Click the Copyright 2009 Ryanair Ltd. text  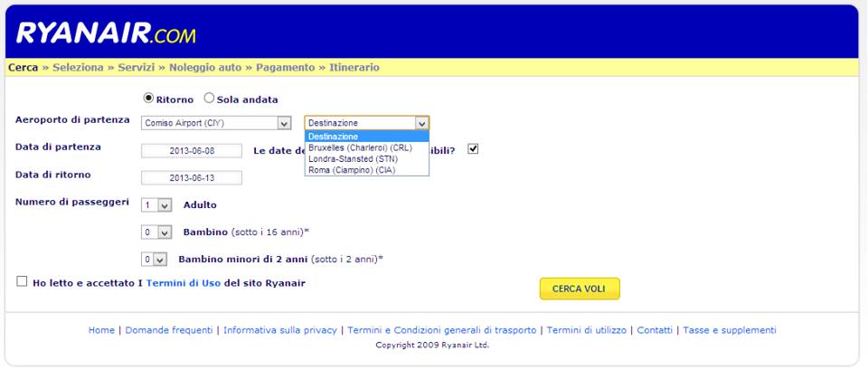pyautogui.click(x=432, y=345)
